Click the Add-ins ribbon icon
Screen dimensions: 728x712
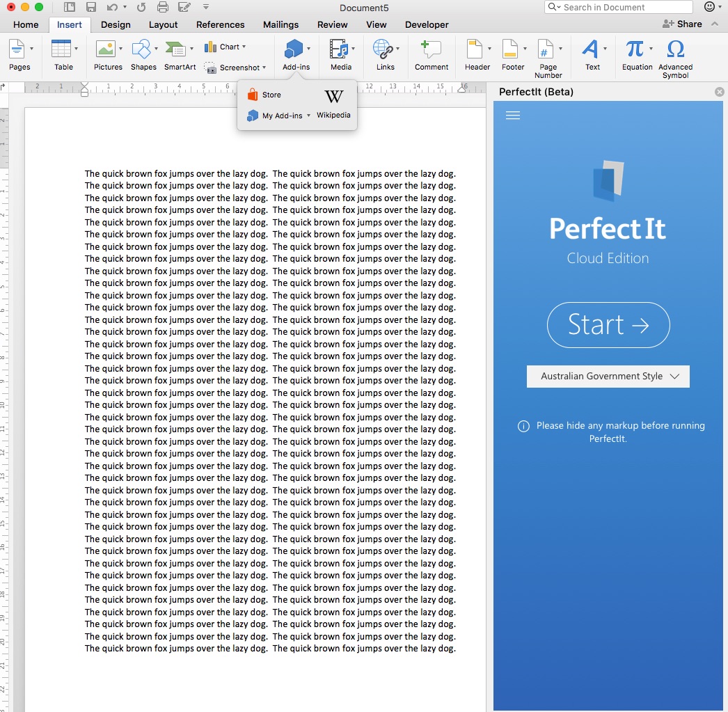(x=294, y=49)
